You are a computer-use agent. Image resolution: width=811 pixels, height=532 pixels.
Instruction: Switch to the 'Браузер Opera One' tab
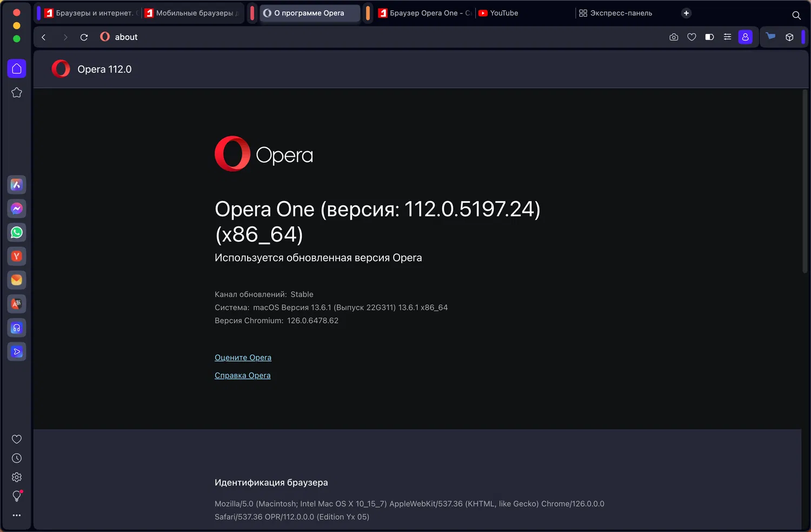[425, 13]
